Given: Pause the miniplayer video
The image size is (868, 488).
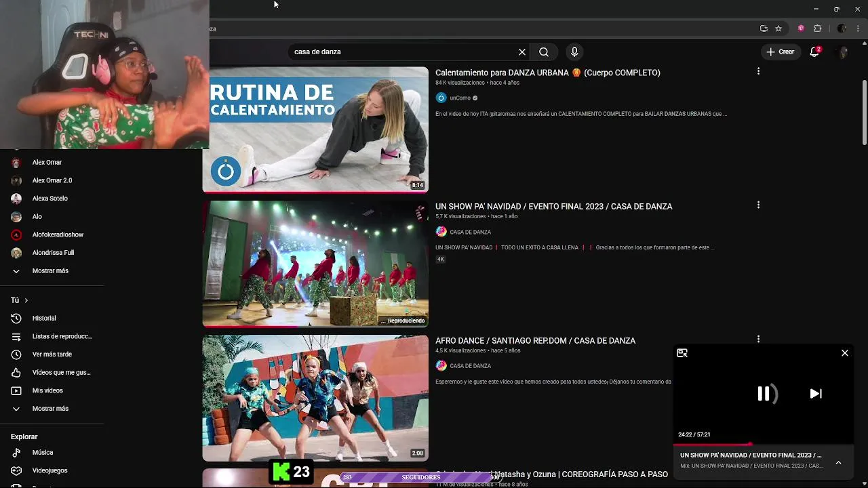Looking at the screenshot, I should pyautogui.click(x=764, y=394).
